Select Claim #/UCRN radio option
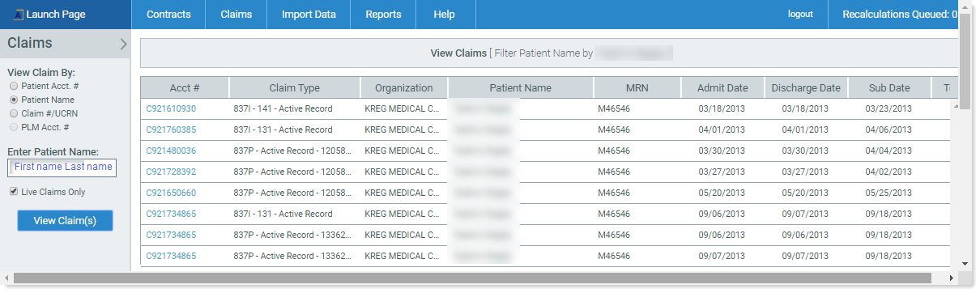Screen dimensions: 980x293 (x=14, y=113)
